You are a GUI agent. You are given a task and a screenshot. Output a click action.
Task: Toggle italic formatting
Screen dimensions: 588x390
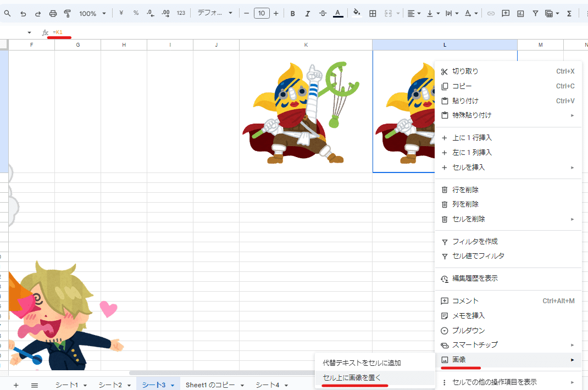(x=308, y=14)
